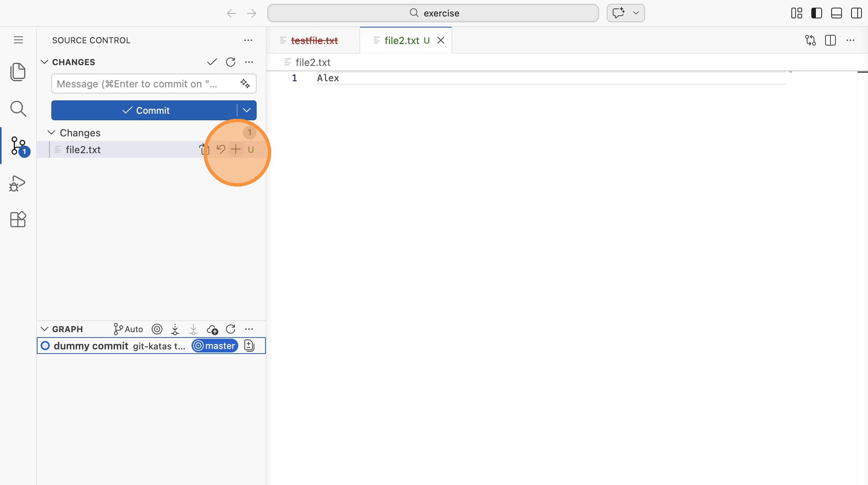Open the Commit button dropdown arrow

(x=247, y=110)
